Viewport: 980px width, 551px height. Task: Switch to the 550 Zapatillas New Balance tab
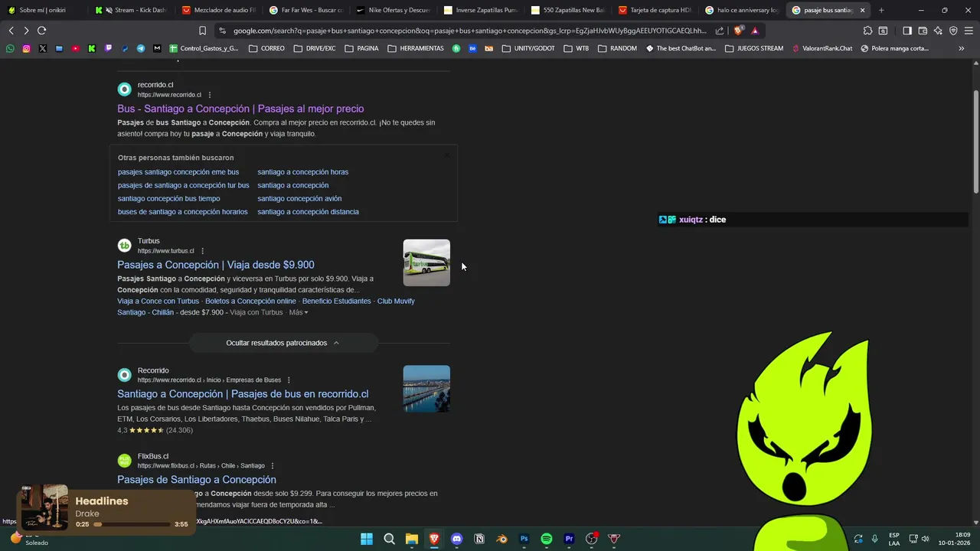tap(568, 10)
